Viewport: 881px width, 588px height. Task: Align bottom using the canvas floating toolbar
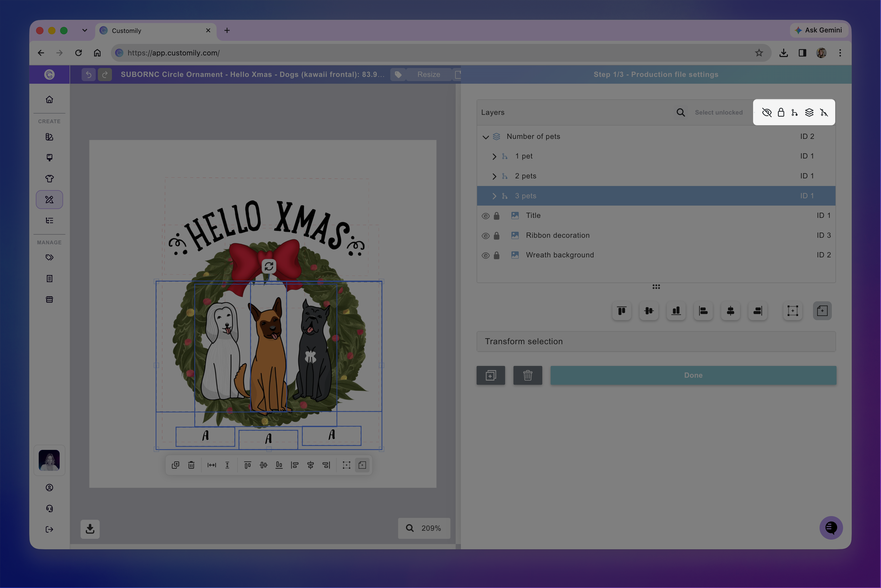(279, 465)
